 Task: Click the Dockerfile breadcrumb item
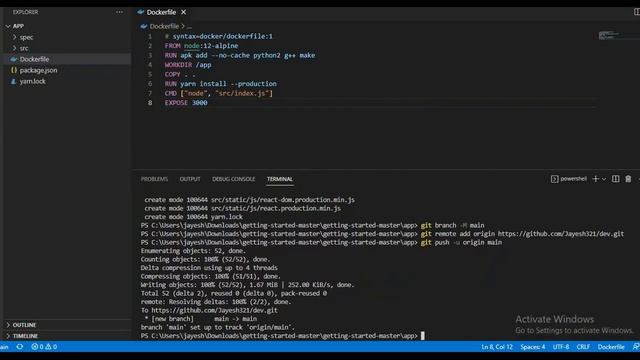tap(164, 26)
